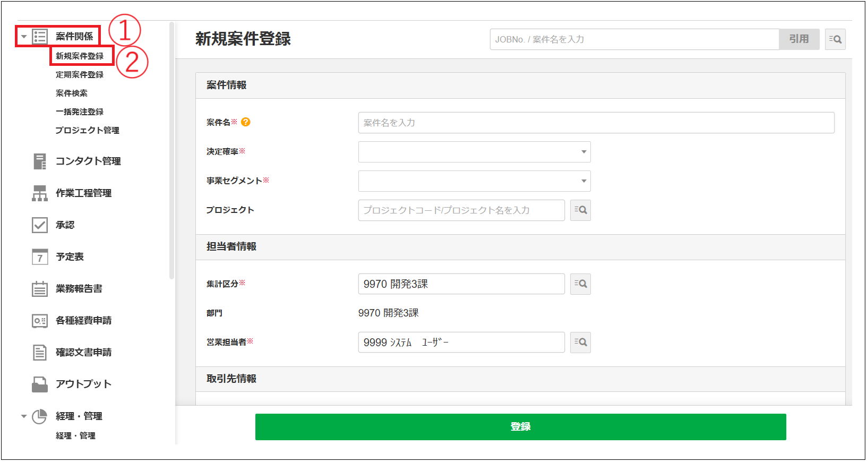Viewport: 868px width, 462px height.
Task: Open project lookup search icon
Action: [580, 210]
